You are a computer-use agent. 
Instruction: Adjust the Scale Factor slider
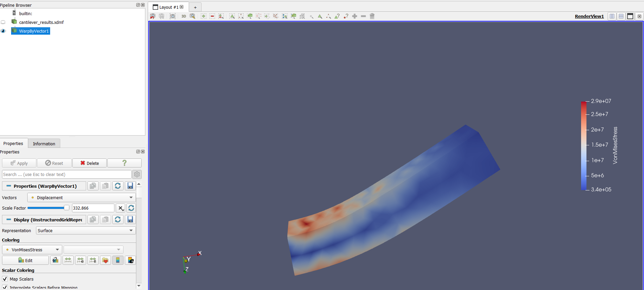pos(48,208)
